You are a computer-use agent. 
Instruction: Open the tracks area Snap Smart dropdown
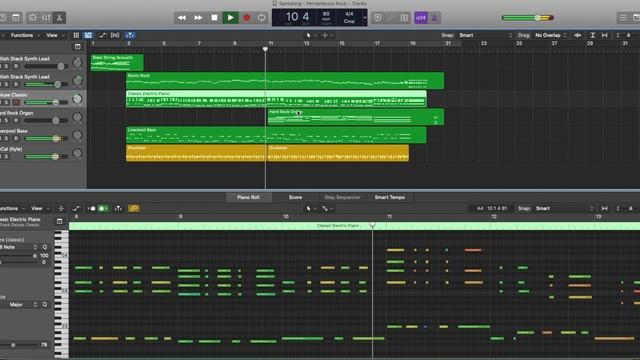pos(485,36)
